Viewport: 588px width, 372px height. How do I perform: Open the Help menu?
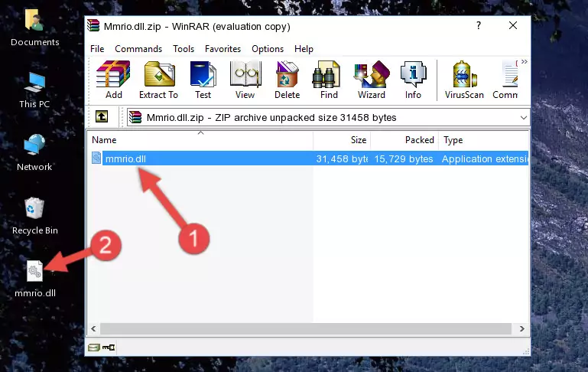click(x=304, y=49)
